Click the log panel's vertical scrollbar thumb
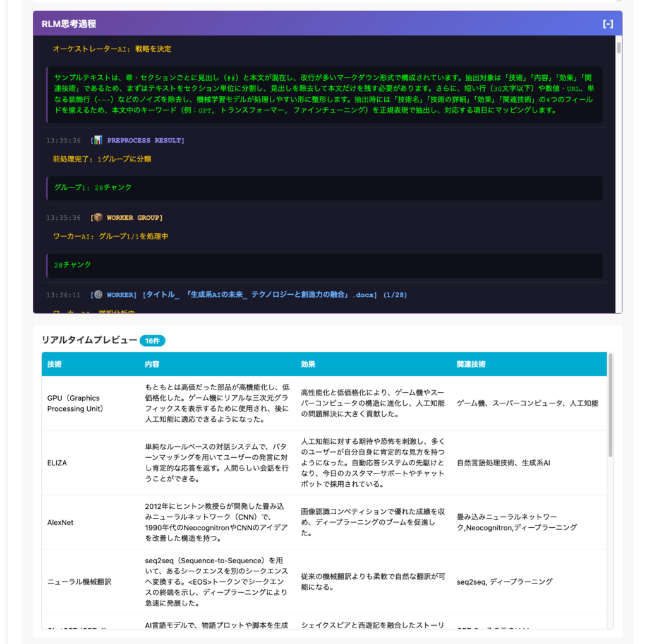The height and width of the screenshot is (644, 647). coord(619,47)
